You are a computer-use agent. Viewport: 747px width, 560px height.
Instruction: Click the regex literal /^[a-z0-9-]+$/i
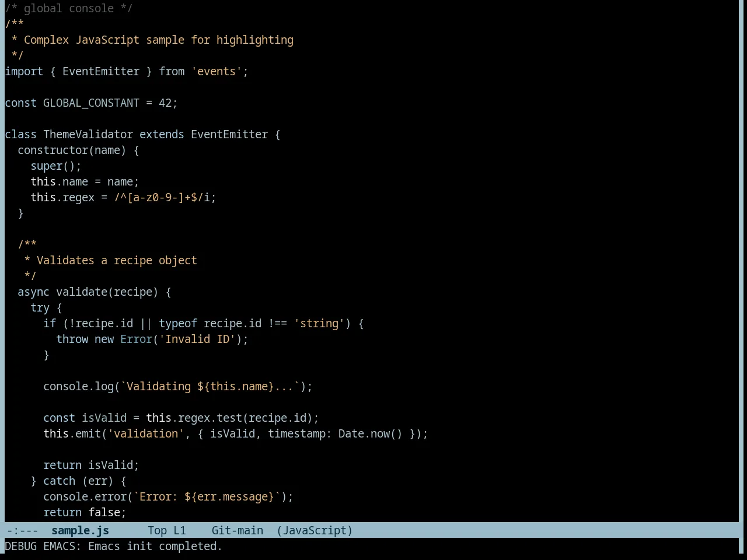tap(162, 198)
